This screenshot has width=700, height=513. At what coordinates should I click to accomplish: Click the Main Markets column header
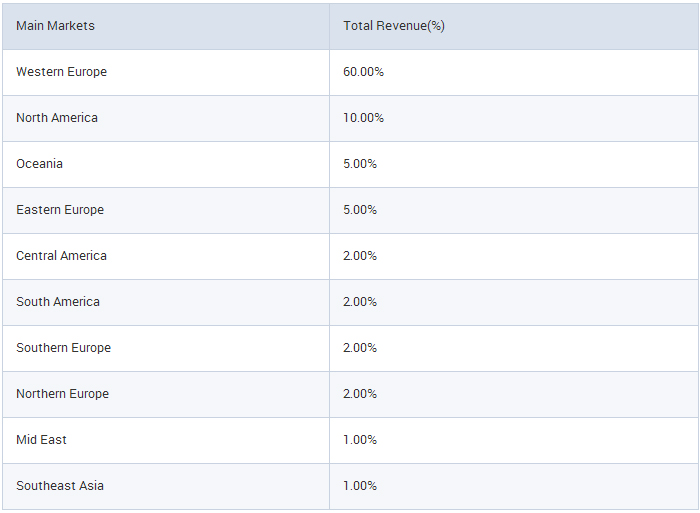click(x=55, y=26)
